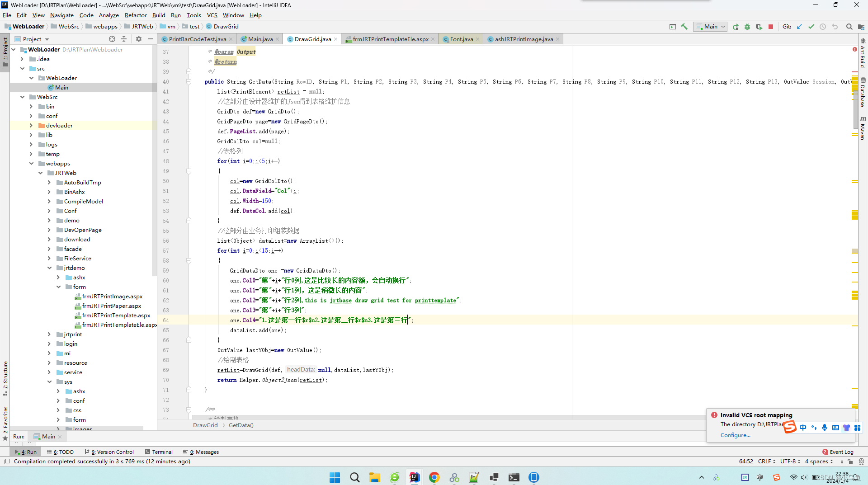Switch to ashJRTPrintImage.java tab
The height and width of the screenshot is (485, 868).
click(x=524, y=39)
